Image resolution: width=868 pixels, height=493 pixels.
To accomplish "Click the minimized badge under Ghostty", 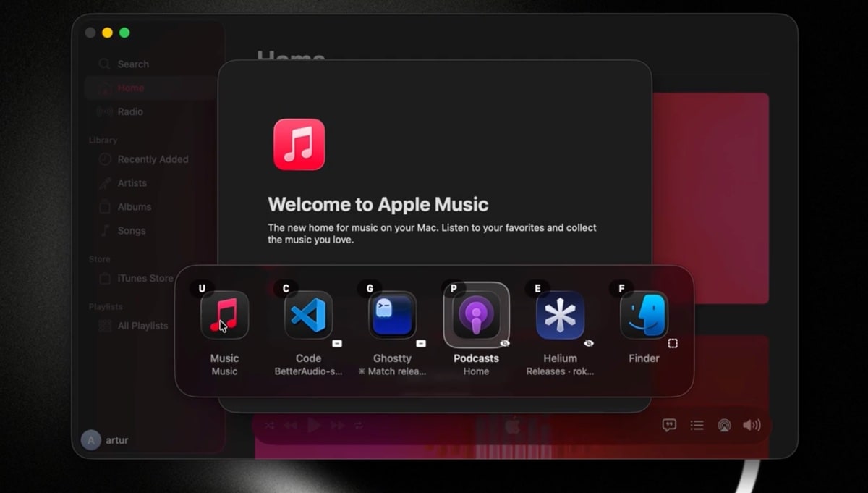I will [x=421, y=343].
